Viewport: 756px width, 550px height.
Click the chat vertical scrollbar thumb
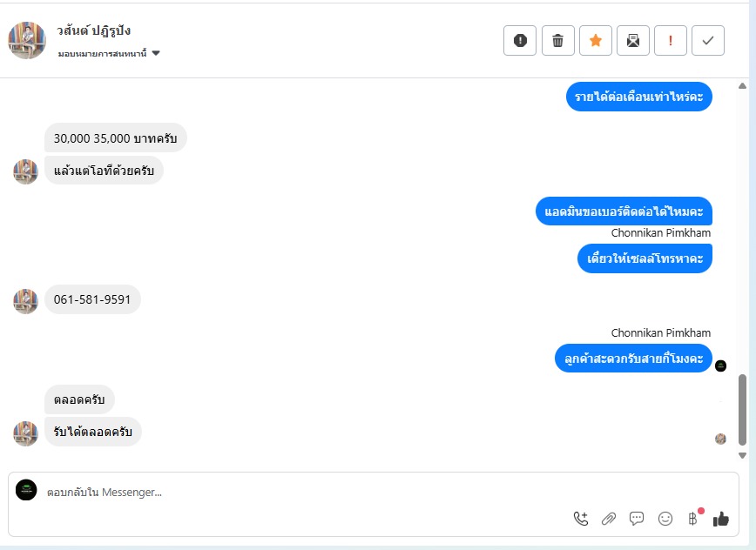(x=742, y=410)
